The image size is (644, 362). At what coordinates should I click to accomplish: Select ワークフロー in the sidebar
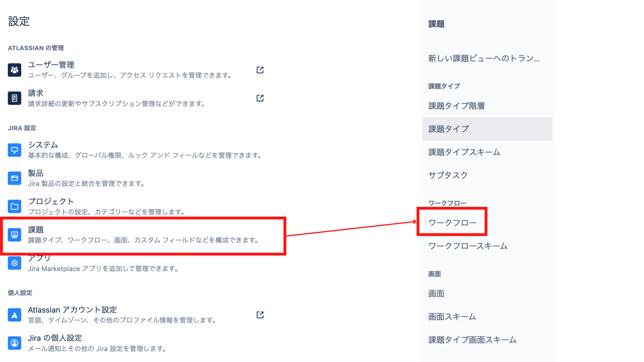[452, 223]
